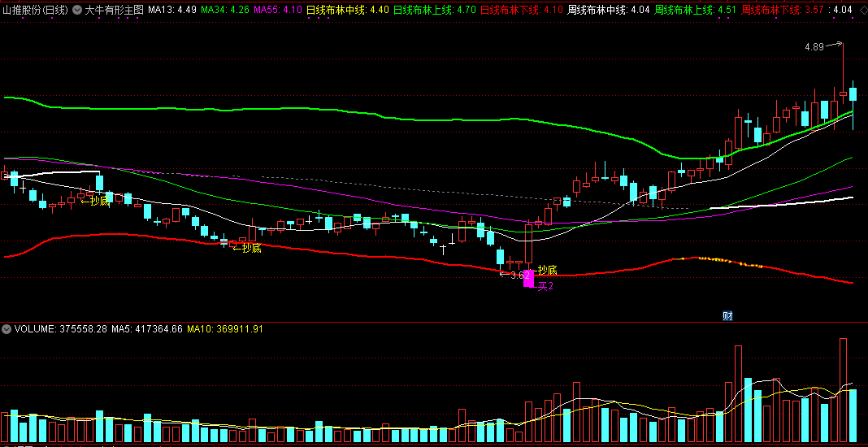Viewport: 868px width, 447px height.
Task: Expand the 大牛有形主图 indicator dropdown arrow
Action: pos(76,10)
